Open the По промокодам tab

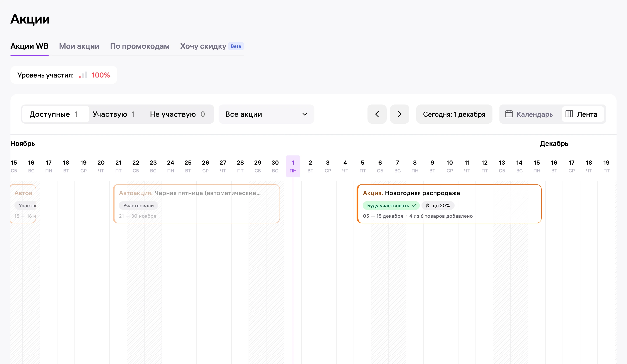140,46
